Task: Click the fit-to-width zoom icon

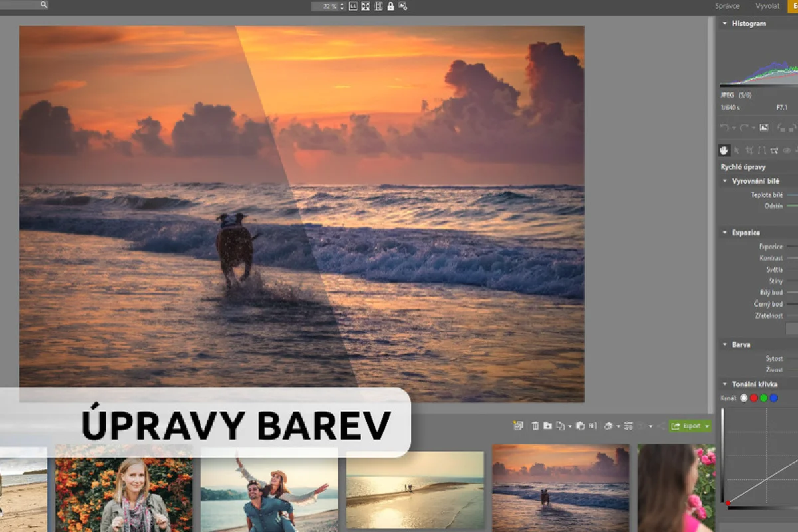Action: 378,6
